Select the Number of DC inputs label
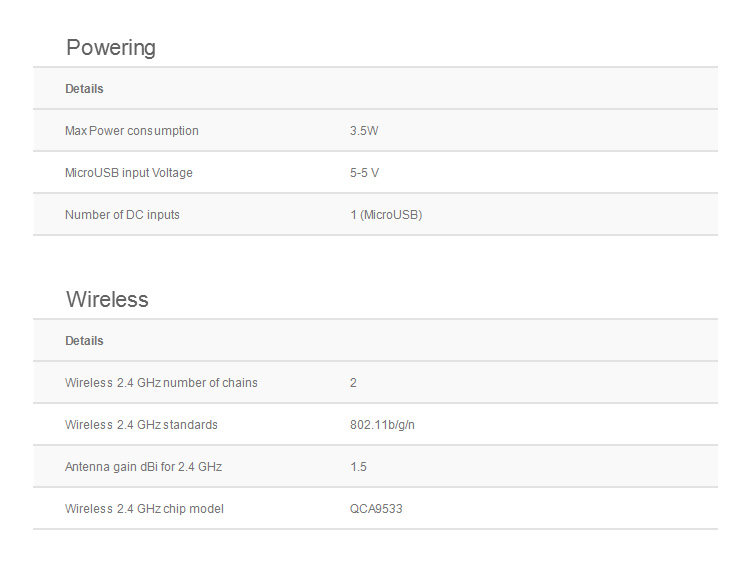This screenshot has height=570, width=750. coord(122,215)
